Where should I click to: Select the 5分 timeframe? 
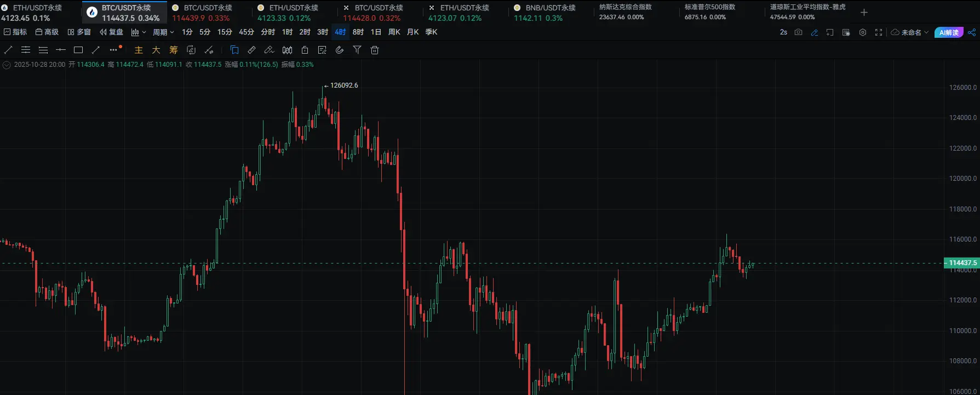click(205, 32)
